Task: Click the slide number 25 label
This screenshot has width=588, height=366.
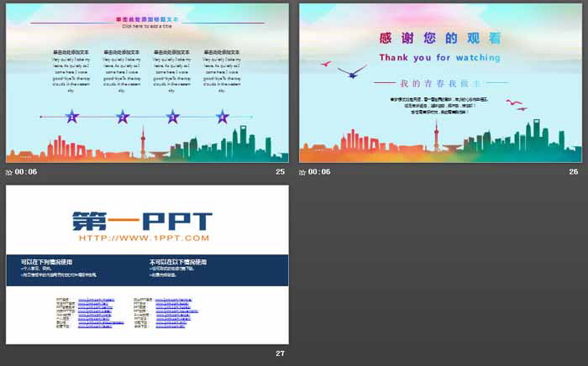Action: (x=281, y=172)
